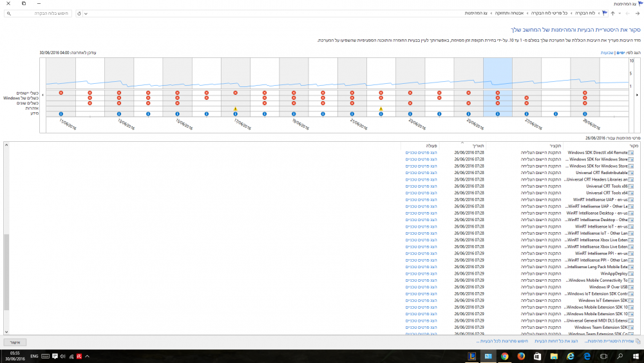Click the refresh button in address bar

click(x=79, y=14)
